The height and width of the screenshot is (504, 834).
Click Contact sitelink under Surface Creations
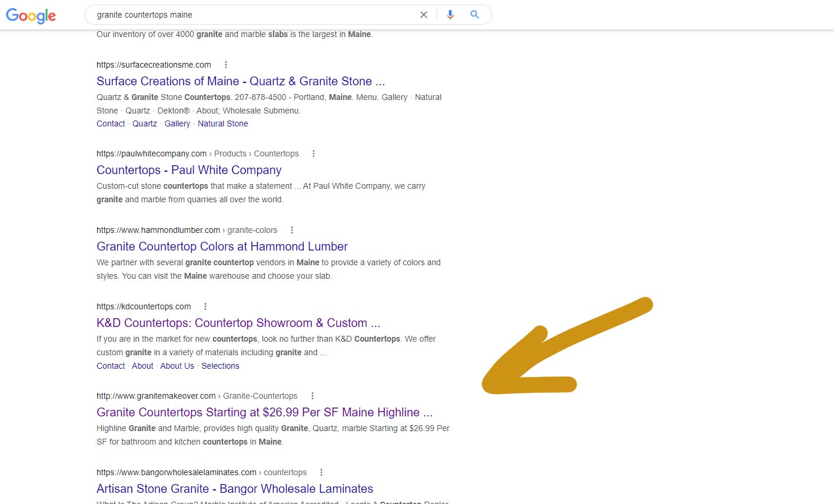[x=111, y=124]
